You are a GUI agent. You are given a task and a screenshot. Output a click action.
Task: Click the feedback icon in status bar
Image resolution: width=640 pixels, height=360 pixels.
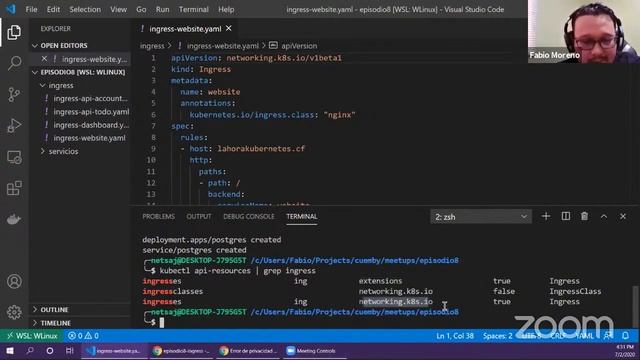point(608,336)
